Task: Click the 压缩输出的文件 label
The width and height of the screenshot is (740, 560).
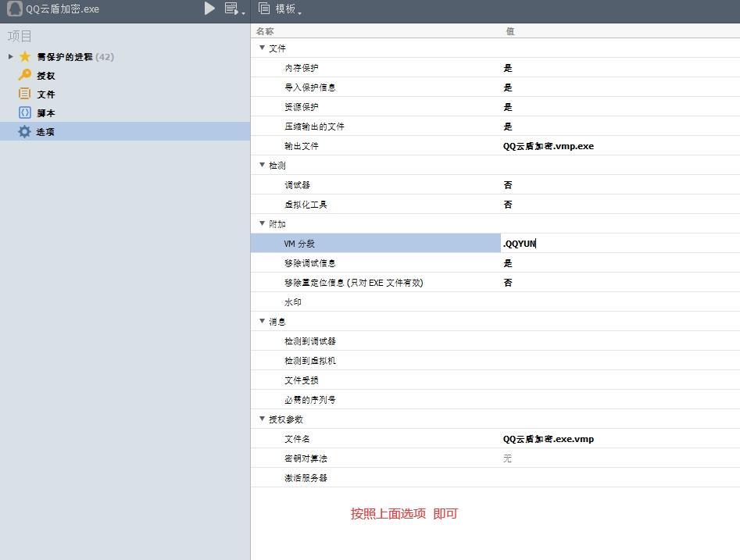Action: (314, 127)
